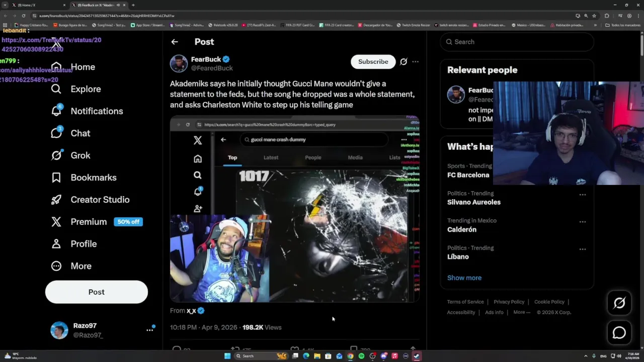Open Líbano trending topic

(458, 256)
